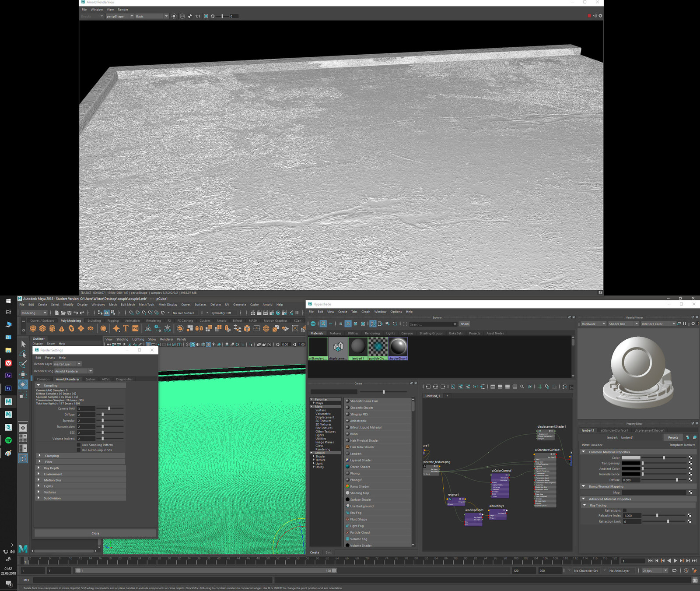This screenshot has height=591, width=700.
Task: Select the Paint Selection tool in toolbox
Action: [x=23, y=364]
